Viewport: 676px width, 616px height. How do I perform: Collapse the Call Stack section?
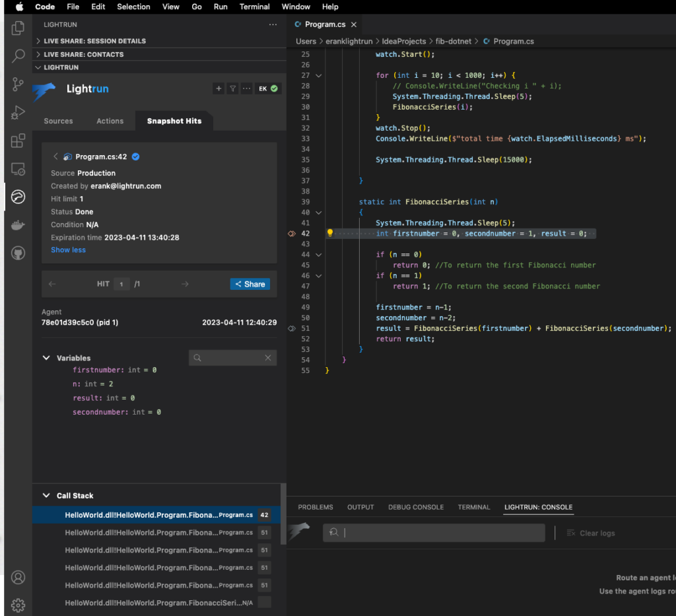46,495
